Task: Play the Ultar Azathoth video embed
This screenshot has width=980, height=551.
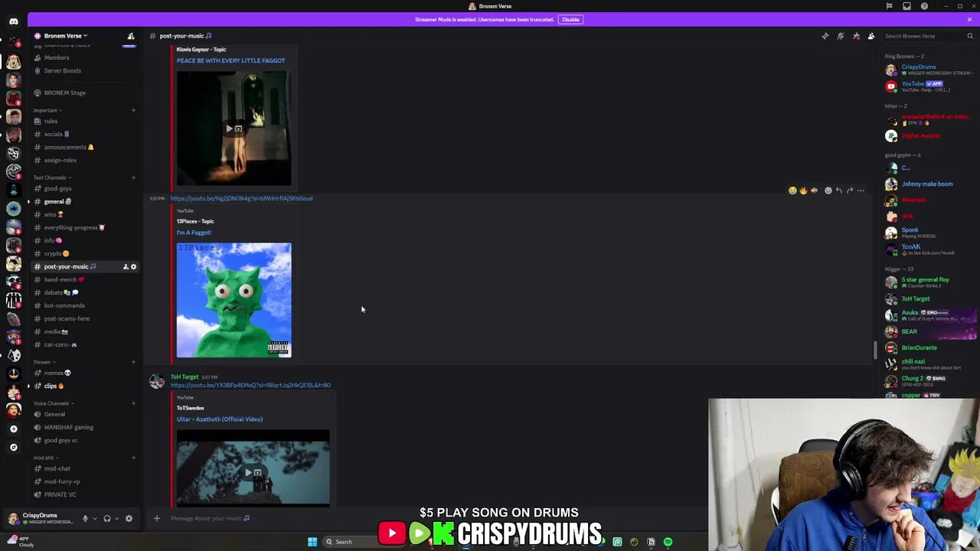Action: [x=253, y=468]
